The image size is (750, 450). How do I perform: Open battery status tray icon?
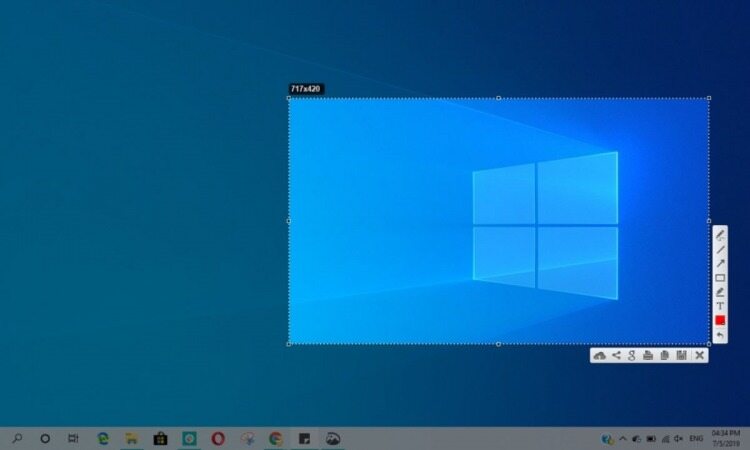click(651, 439)
